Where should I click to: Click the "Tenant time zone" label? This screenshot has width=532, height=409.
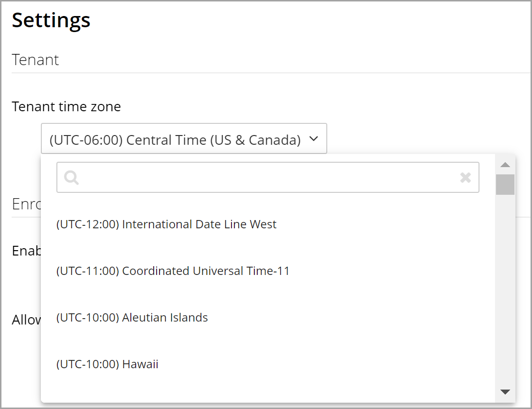click(66, 106)
